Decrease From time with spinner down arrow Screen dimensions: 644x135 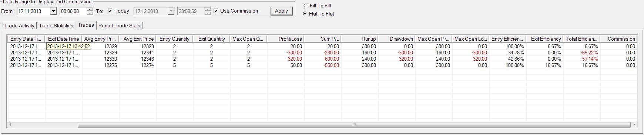pos(90,13)
